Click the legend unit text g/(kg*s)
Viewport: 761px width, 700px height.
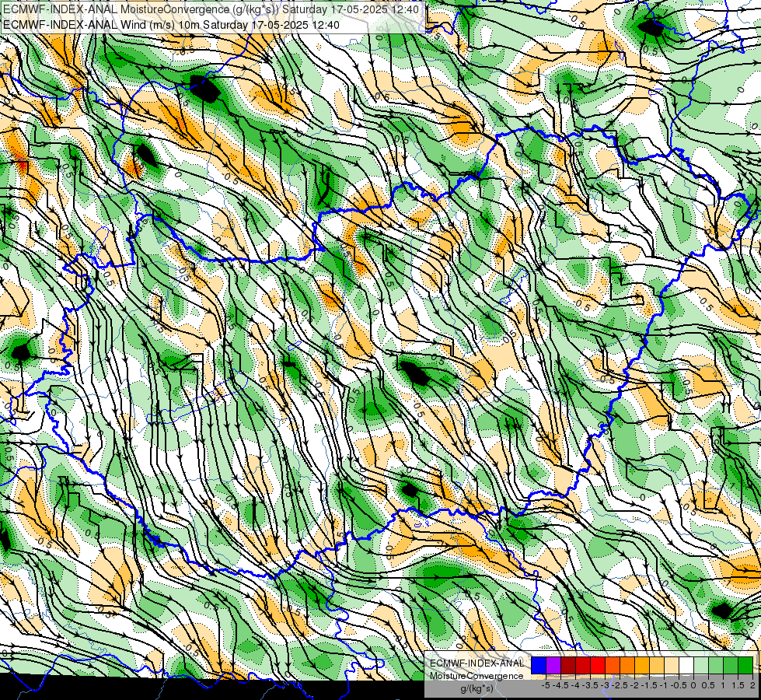[476, 688]
